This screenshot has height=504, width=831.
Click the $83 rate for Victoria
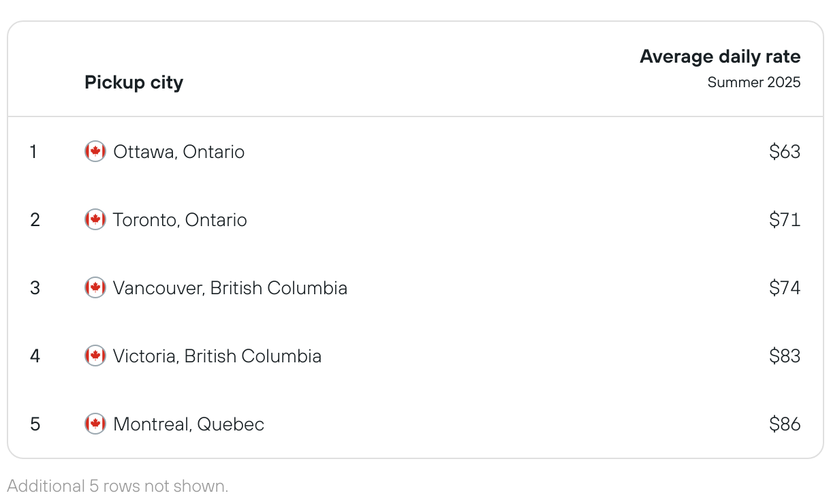(x=785, y=356)
